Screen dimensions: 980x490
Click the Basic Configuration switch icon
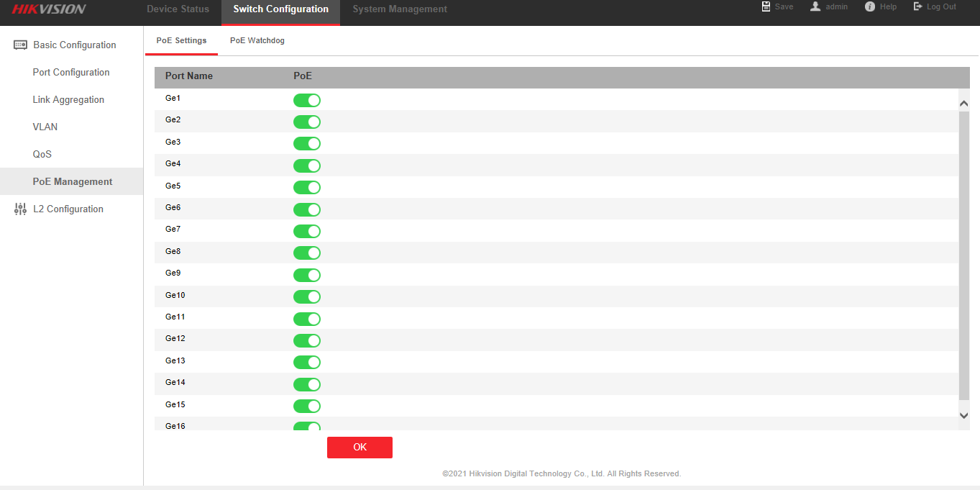tap(20, 45)
